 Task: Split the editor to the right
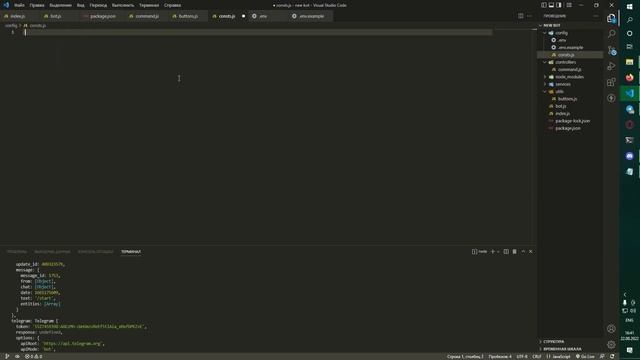520,16
